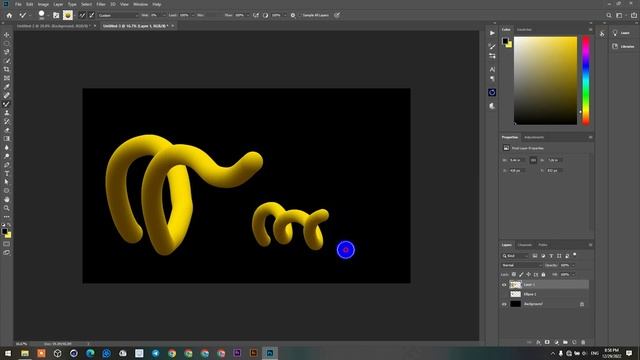Select the Gradient tool
This screenshot has height=360, width=640.
click(x=7, y=139)
